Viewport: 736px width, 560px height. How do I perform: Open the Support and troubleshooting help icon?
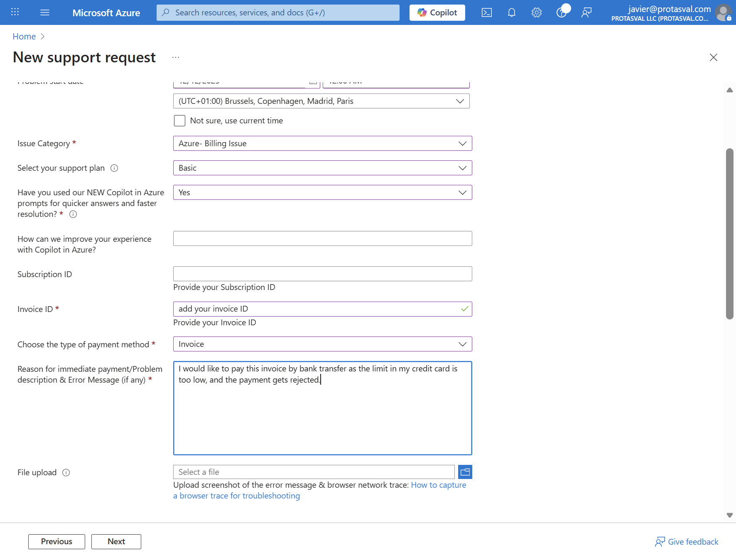tap(562, 12)
